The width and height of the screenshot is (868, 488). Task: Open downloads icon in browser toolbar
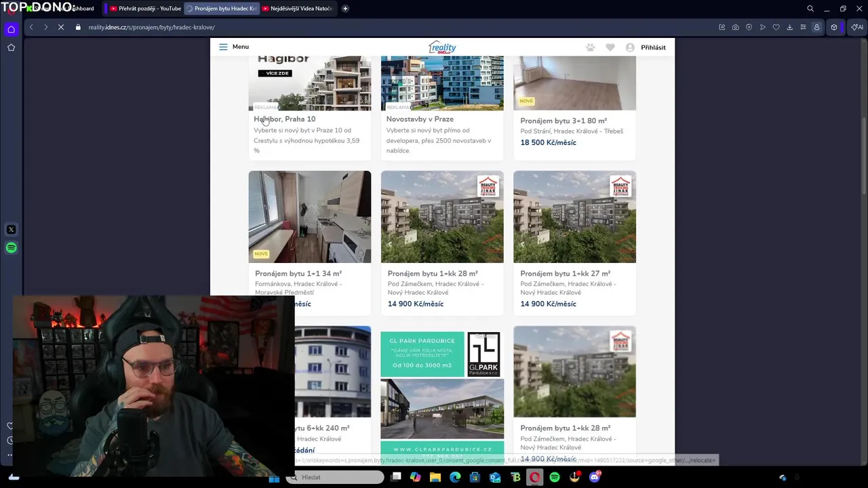(789, 27)
